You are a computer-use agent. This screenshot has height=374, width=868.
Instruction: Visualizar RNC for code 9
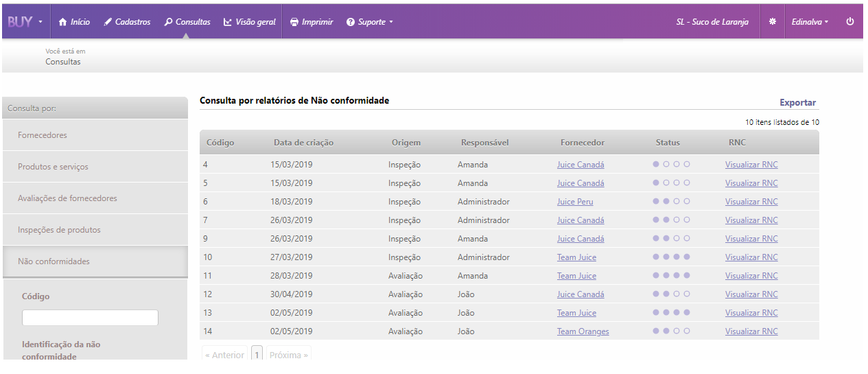[751, 239]
